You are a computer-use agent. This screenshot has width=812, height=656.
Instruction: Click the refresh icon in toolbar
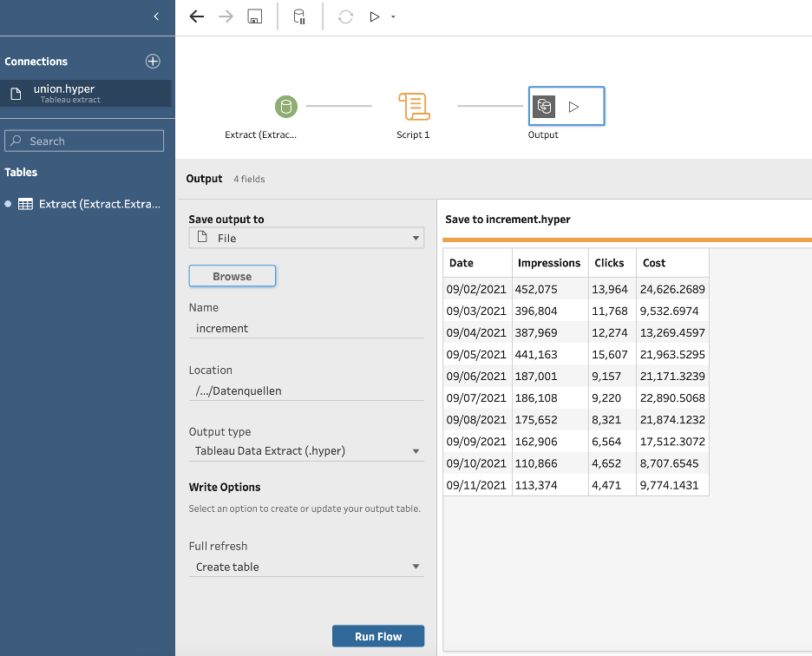(x=345, y=16)
